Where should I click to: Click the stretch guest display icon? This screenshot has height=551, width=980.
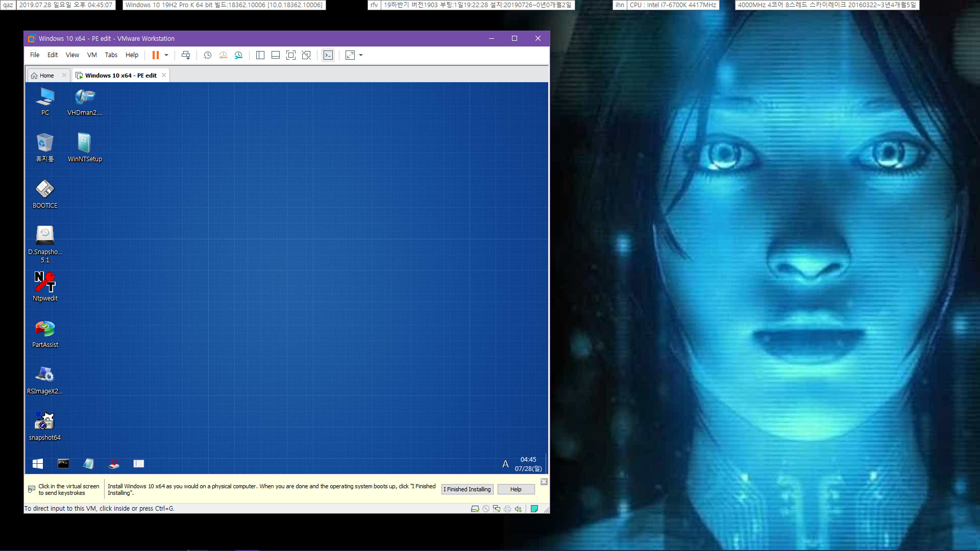pyautogui.click(x=350, y=55)
